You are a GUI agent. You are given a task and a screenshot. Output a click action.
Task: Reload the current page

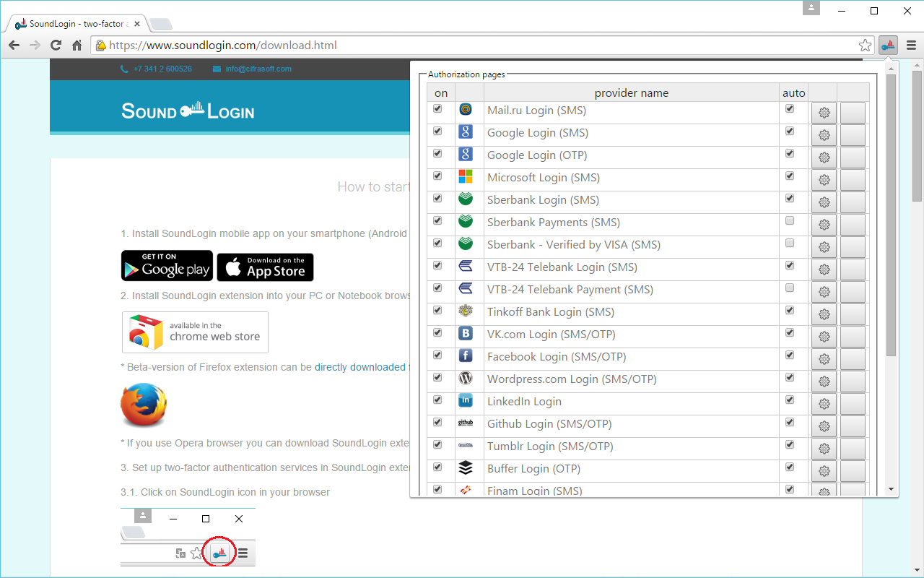[x=56, y=46]
